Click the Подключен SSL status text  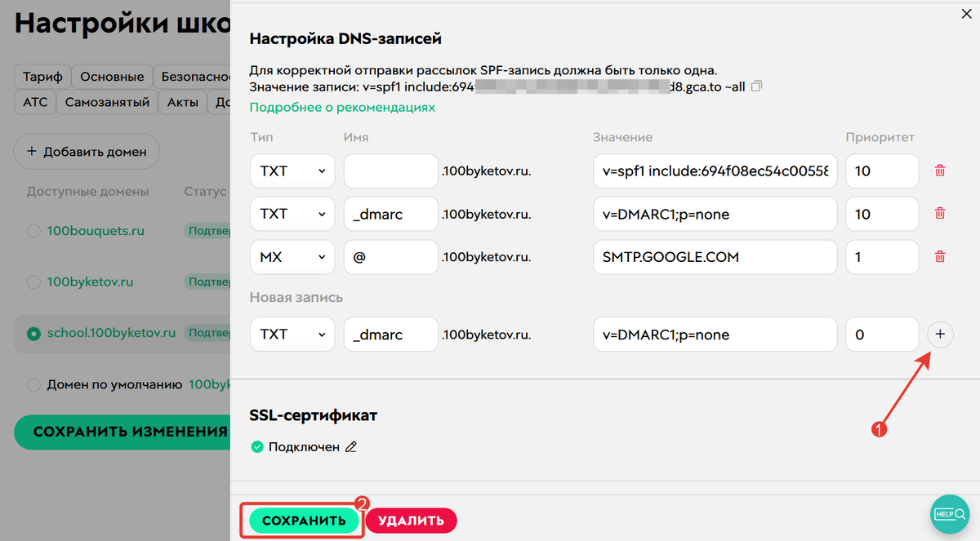point(304,447)
